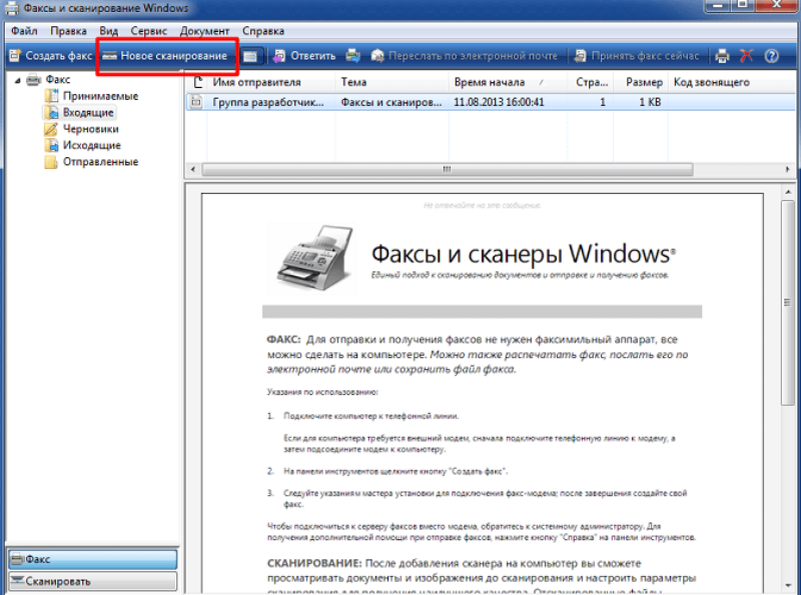Click the fax machine image in preview

[312, 258]
